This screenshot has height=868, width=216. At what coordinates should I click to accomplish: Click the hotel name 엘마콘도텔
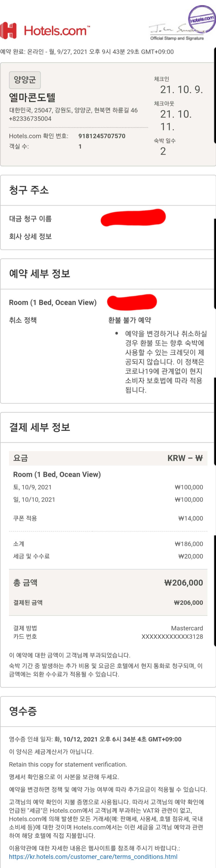pyautogui.click(x=32, y=97)
